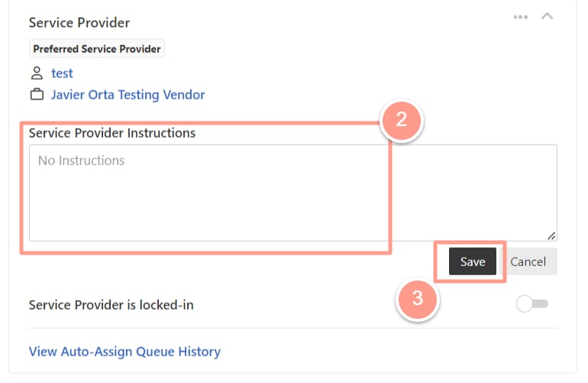
Task: Collapse the Service Provider panel chevron
Action: coord(547,16)
